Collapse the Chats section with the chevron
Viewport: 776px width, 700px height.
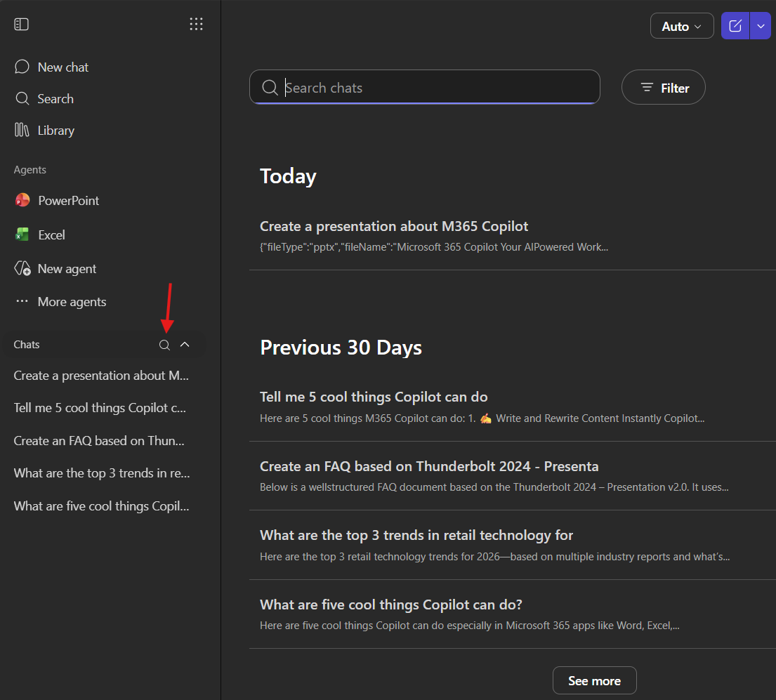pos(185,344)
